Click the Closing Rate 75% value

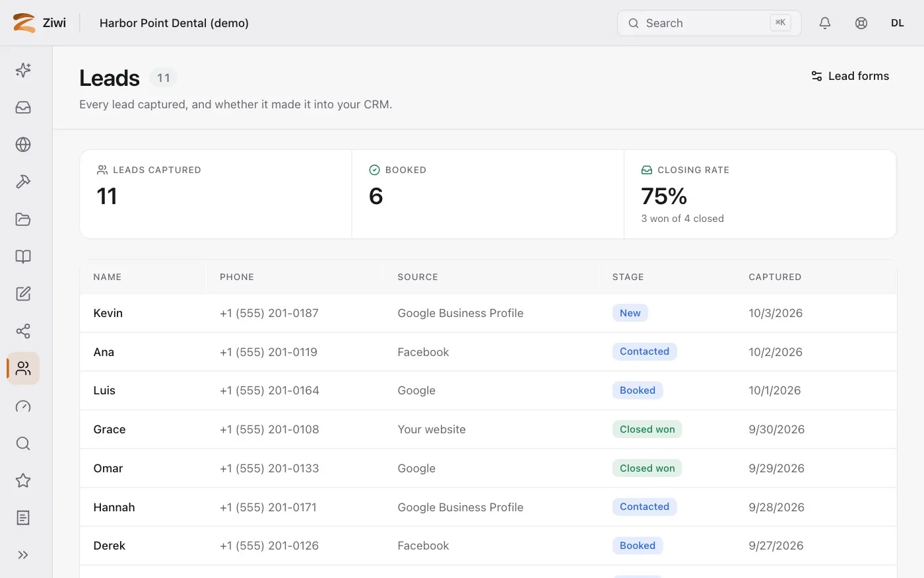[x=664, y=196]
